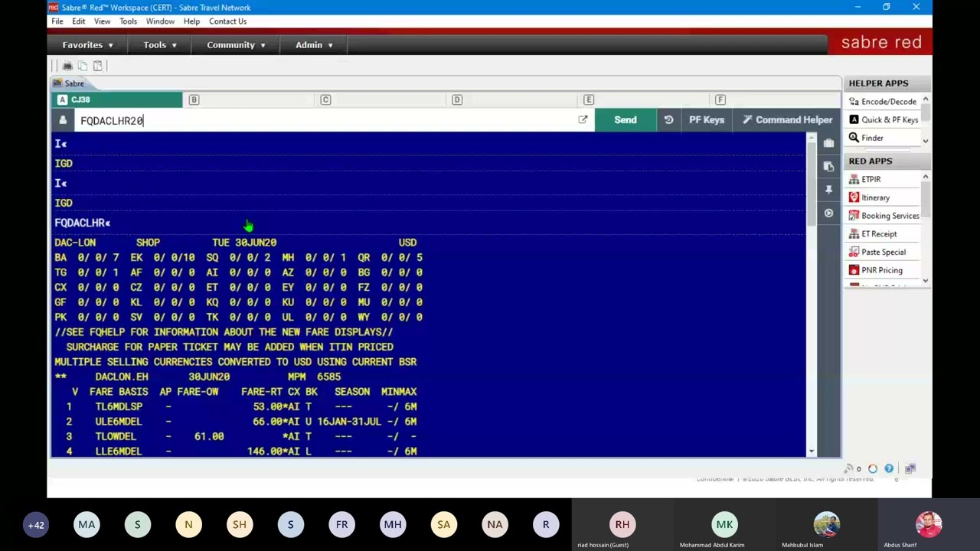The height and width of the screenshot is (551, 980).
Task: Switch to work area A CJ38
Action: coord(117,99)
